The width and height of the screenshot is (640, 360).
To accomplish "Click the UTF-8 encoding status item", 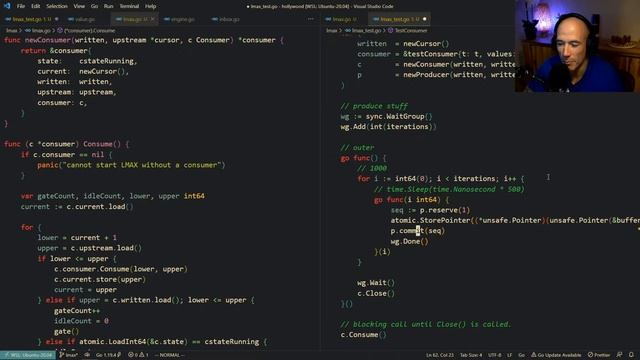I will point(495,355).
